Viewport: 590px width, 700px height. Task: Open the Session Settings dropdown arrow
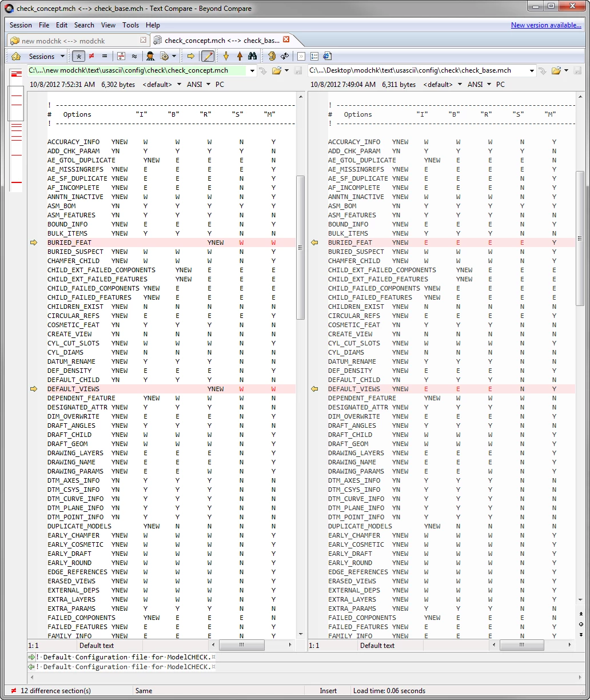(173, 56)
